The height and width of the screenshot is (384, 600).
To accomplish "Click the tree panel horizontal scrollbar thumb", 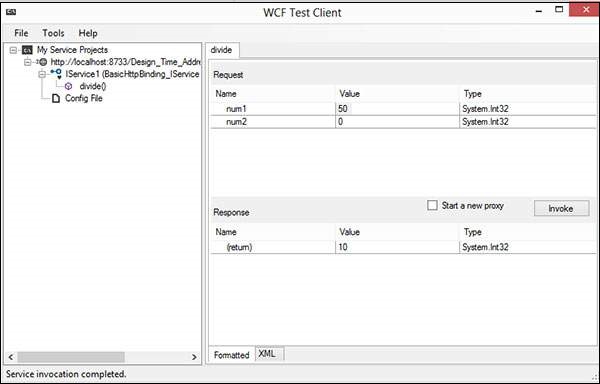I will 71,357.
